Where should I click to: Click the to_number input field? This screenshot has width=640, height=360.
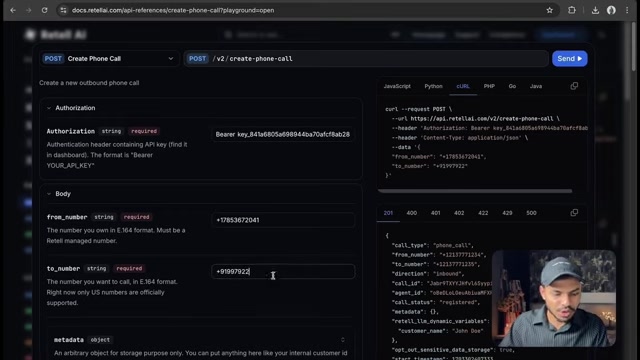pyautogui.click(x=283, y=271)
